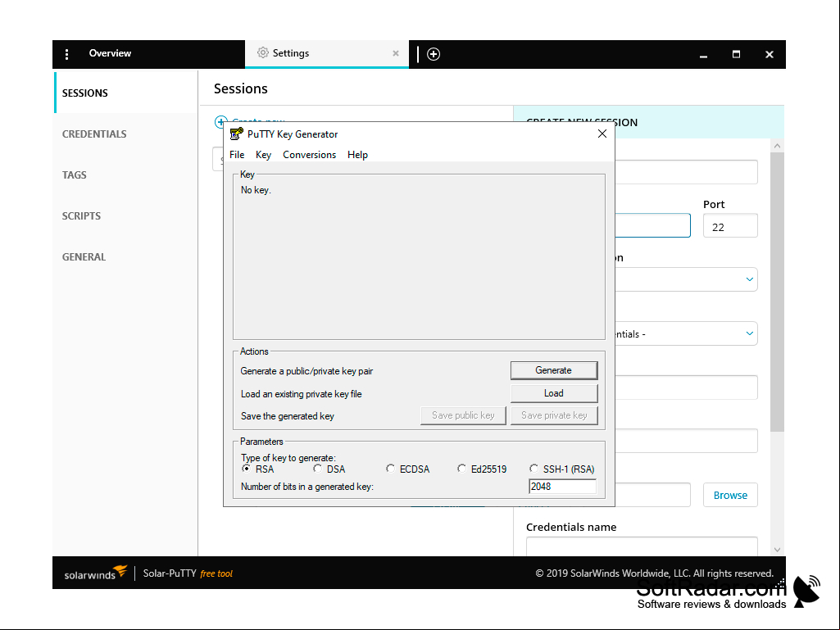Click Save private key button
Viewport: 840px width, 630px height.
554,415
